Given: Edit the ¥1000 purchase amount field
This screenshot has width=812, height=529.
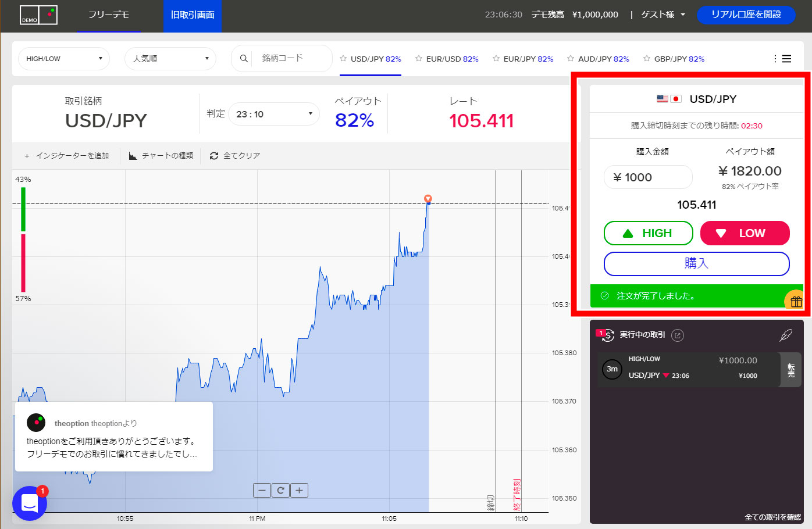Looking at the screenshot, I should pos(648,177).
